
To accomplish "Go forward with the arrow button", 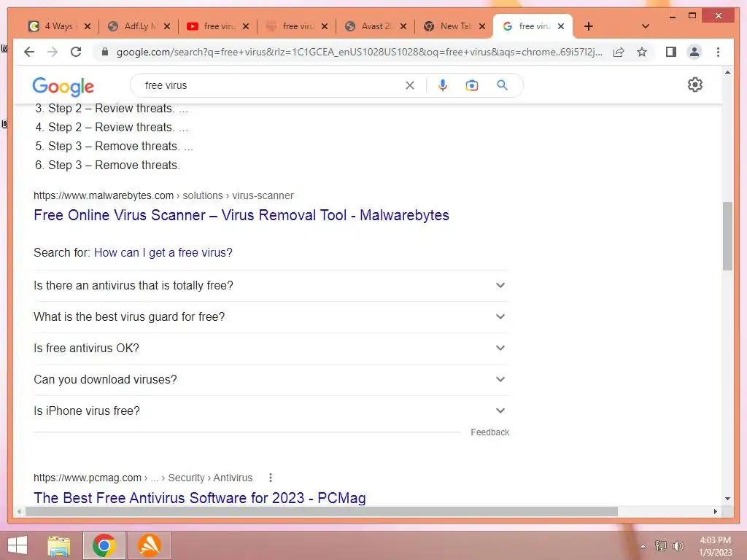I will tap(53, 52).
